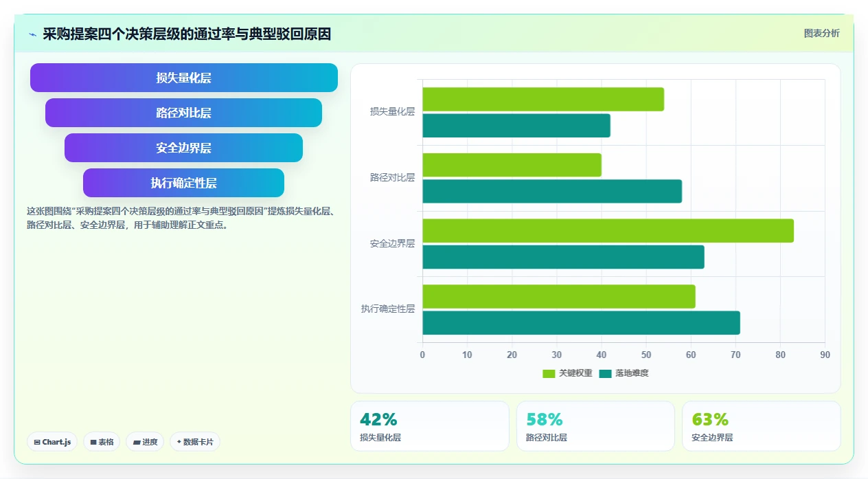Click the page title 采购提案四个决策层级
Image resolution: width=868 pixels, height=479 pixels.
tap(187, 34)
